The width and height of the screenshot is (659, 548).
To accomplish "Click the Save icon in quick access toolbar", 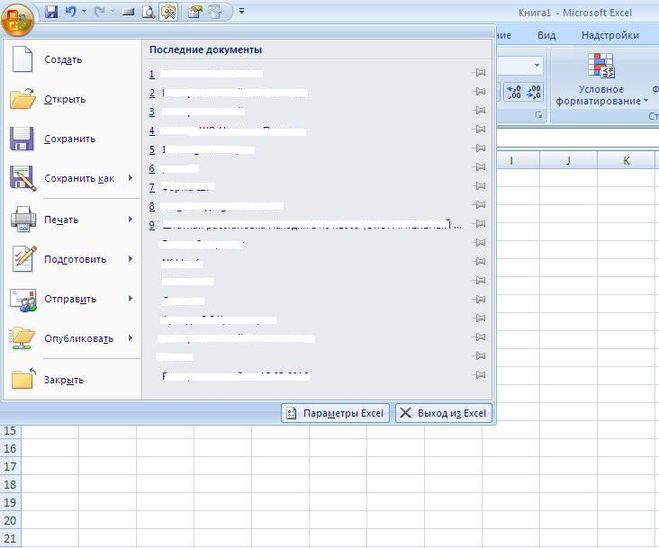I will click(51, 12).
